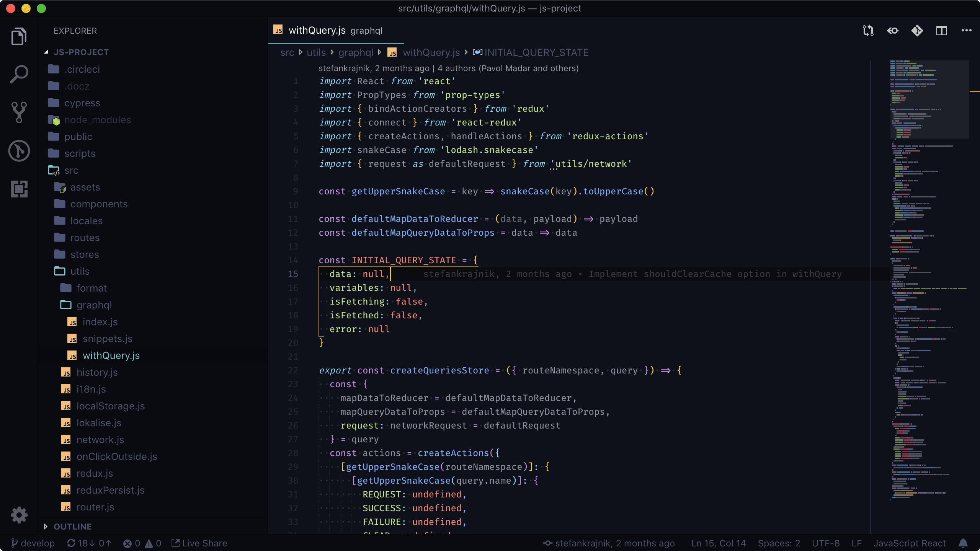Click the utils breadcrumb segment

pos(316,52)
